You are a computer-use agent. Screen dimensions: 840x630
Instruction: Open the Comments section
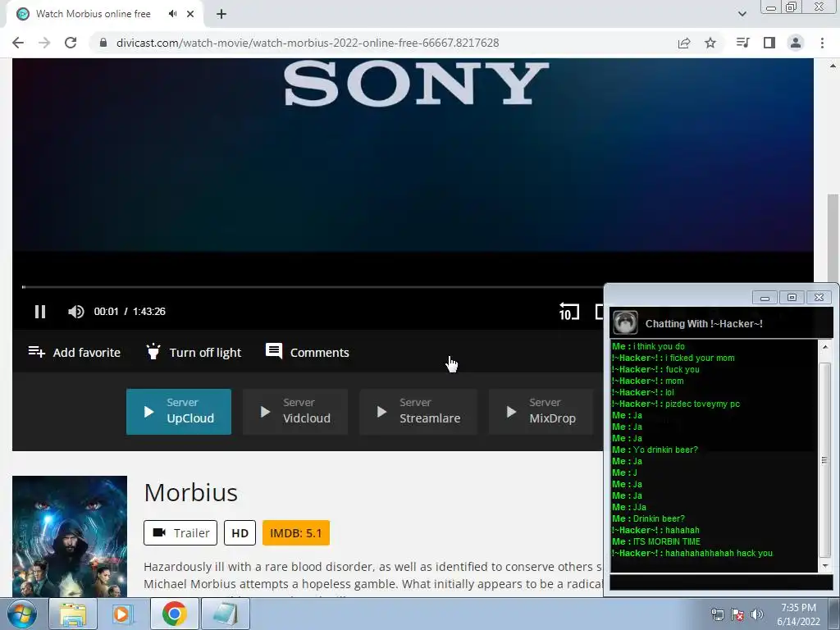tap(308, 352)
